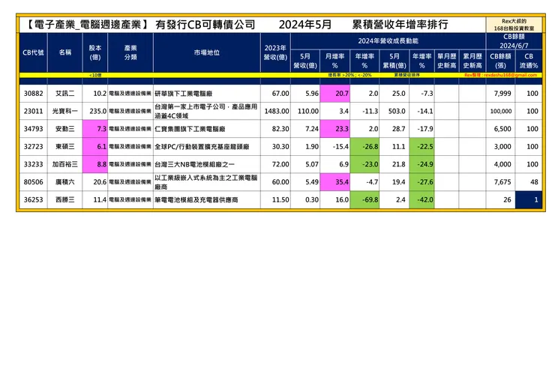Select pink capital cell 8.8

pyautogui.click(x=94, y=164)
